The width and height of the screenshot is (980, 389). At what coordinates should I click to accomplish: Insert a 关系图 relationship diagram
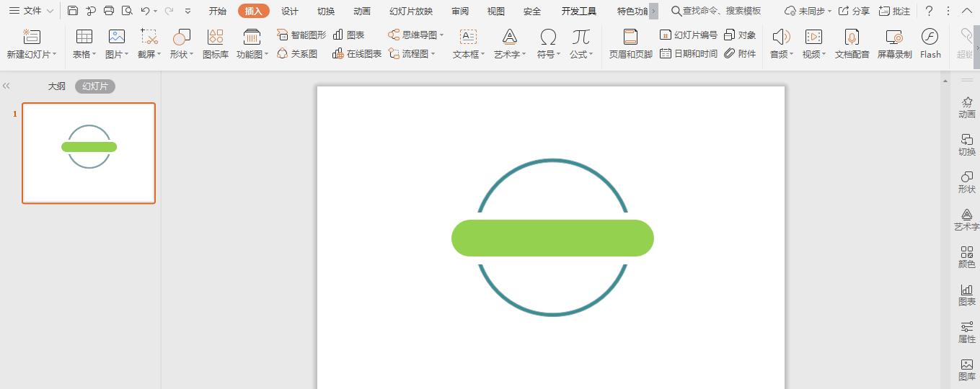point(297,53)
